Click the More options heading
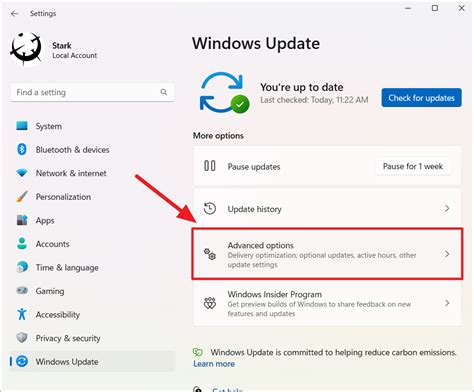The width and height of the screenshot is (474, 392). 218,136
